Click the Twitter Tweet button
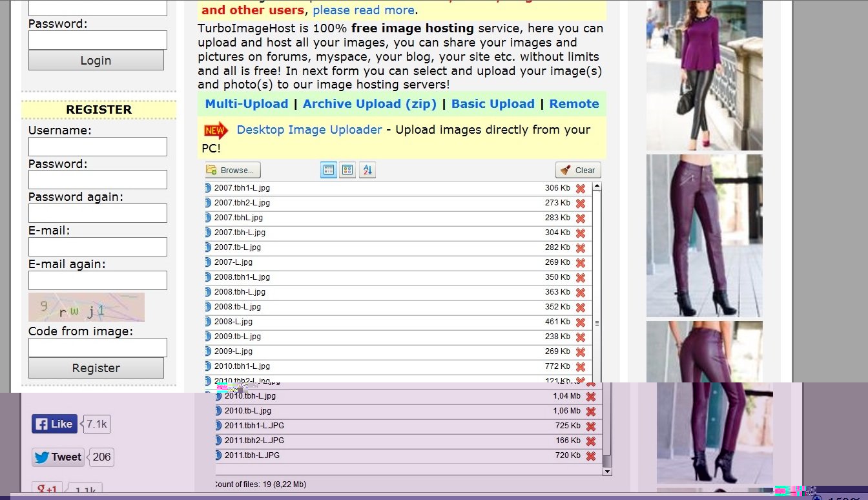868x500 pixels. point(58,457)
